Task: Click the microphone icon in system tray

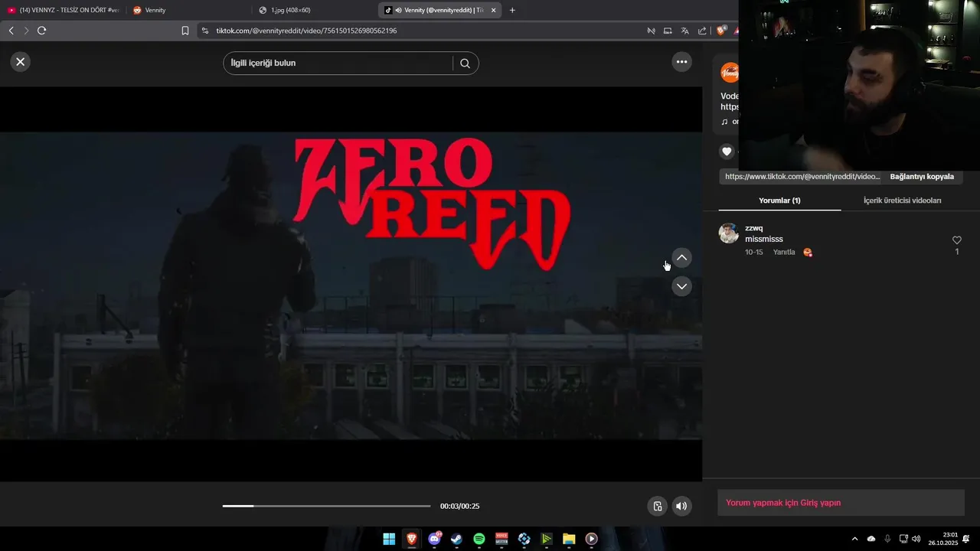Action: 887,539
